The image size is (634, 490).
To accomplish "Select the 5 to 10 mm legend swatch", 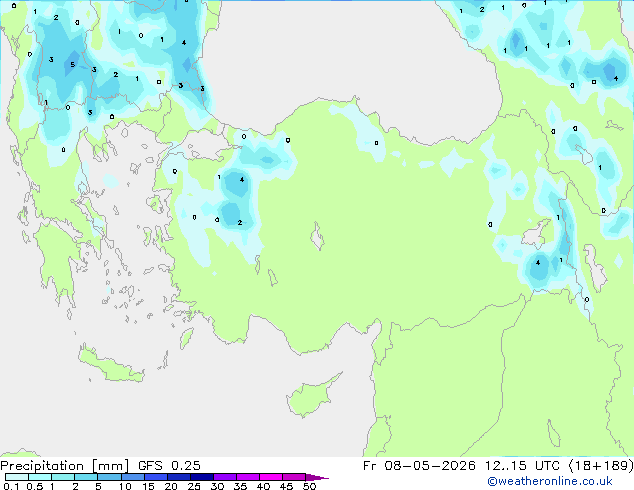I will (109, 477).
